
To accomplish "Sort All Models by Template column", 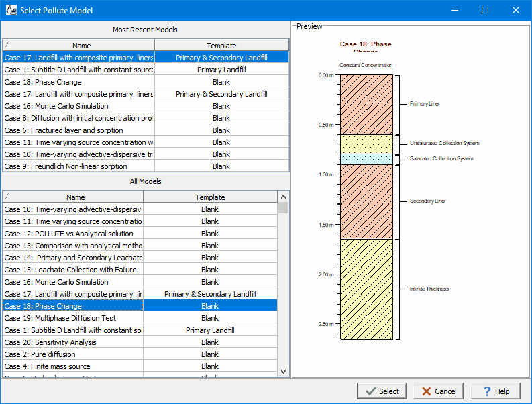I will click(x=210, y=197).
